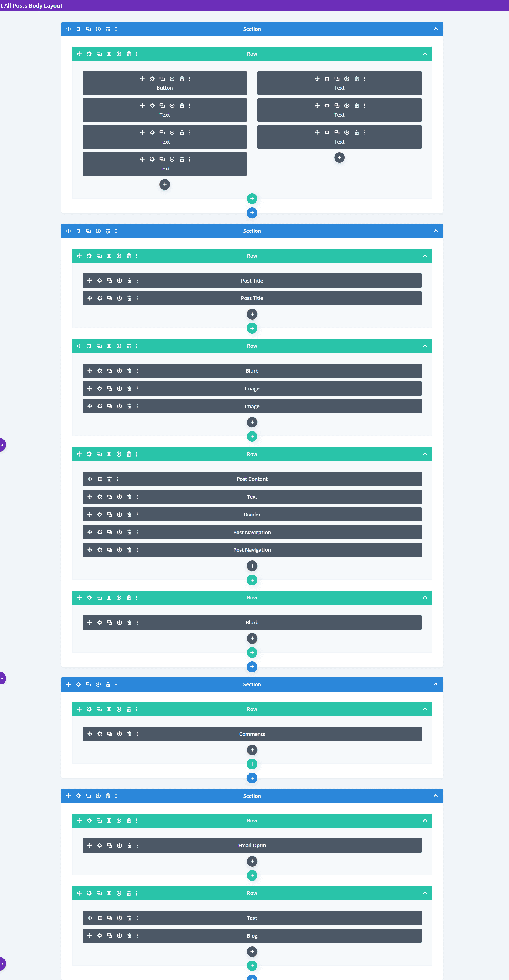509x980 pixels.
Task: Delete the Divider module
Action: (130, 514)
